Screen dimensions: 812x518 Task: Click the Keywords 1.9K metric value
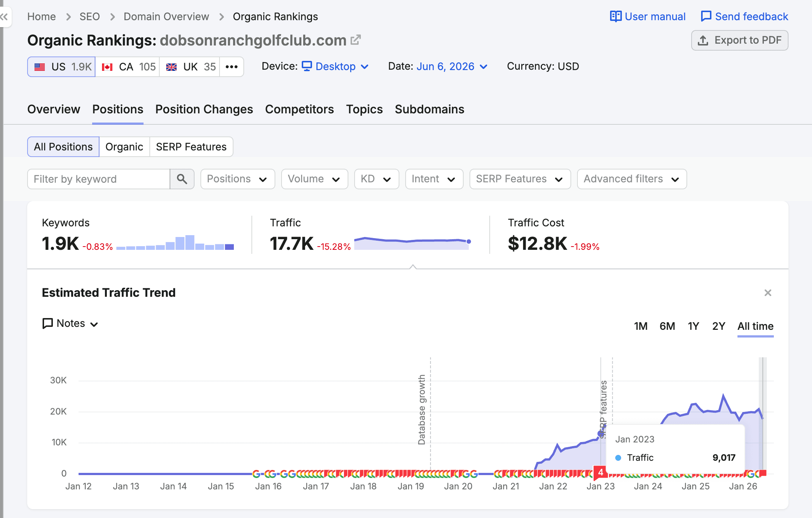pos(60,244)
